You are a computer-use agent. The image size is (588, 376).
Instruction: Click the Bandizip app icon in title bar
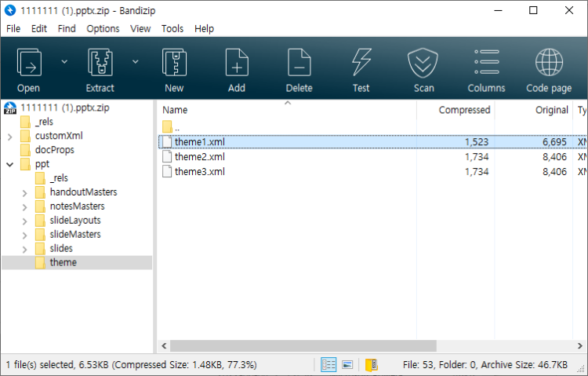(x=10, y=10)
